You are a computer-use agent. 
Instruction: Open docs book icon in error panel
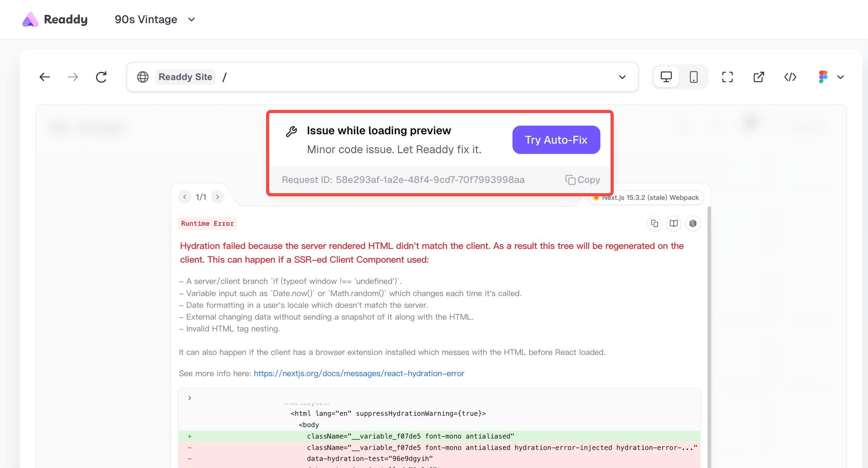point(673,223)
